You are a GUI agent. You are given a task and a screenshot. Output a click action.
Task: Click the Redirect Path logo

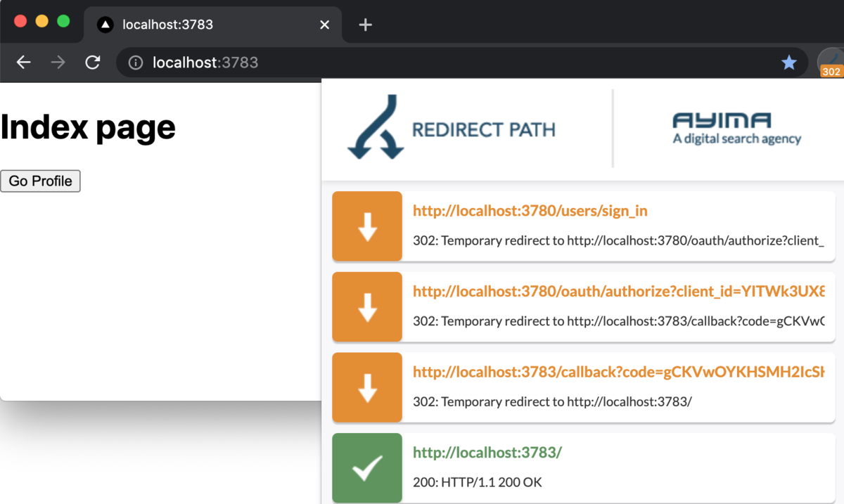pos(450,128)
